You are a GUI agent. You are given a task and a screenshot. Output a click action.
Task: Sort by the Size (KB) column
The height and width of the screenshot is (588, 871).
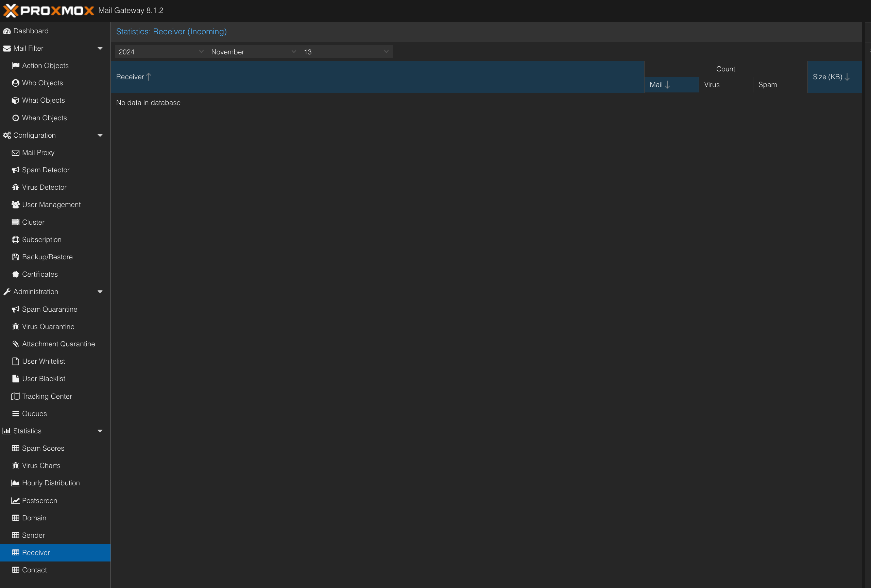coord(834,77)
